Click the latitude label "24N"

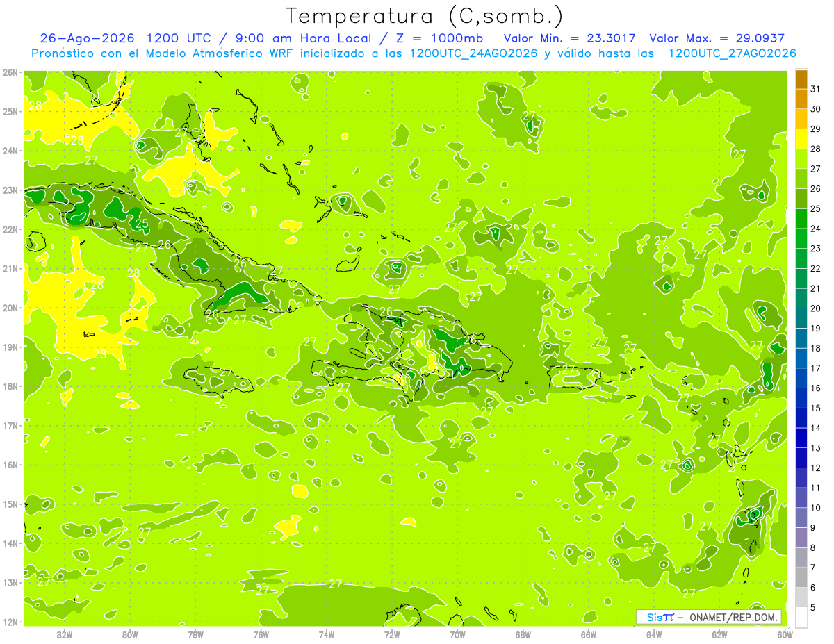point(10,151)
